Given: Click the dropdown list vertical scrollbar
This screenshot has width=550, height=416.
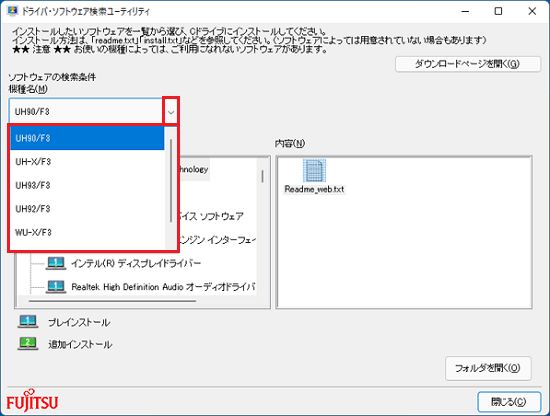Looking at the screenshot, I should pyautogui.click(x=171, y=181).
